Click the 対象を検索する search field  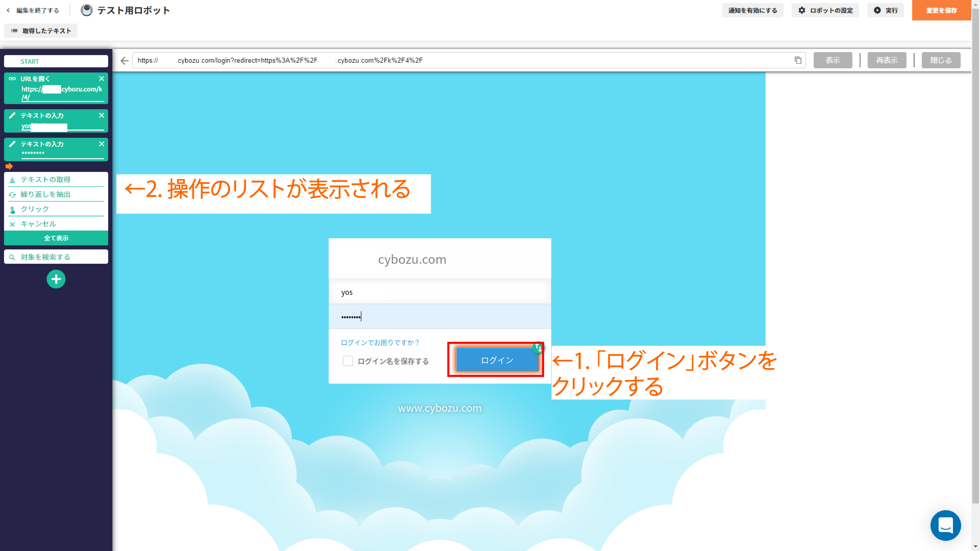[56, 257]
